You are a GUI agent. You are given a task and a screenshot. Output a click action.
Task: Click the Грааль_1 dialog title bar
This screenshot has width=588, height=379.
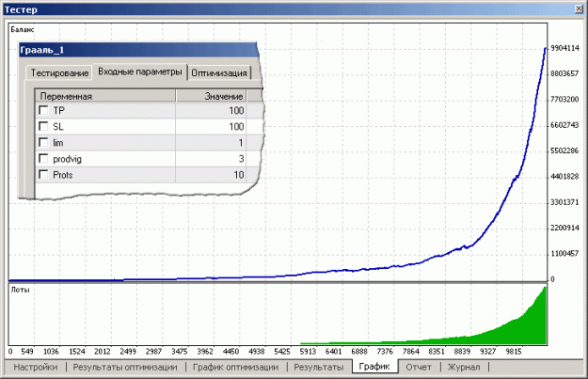tap(138, 50)
